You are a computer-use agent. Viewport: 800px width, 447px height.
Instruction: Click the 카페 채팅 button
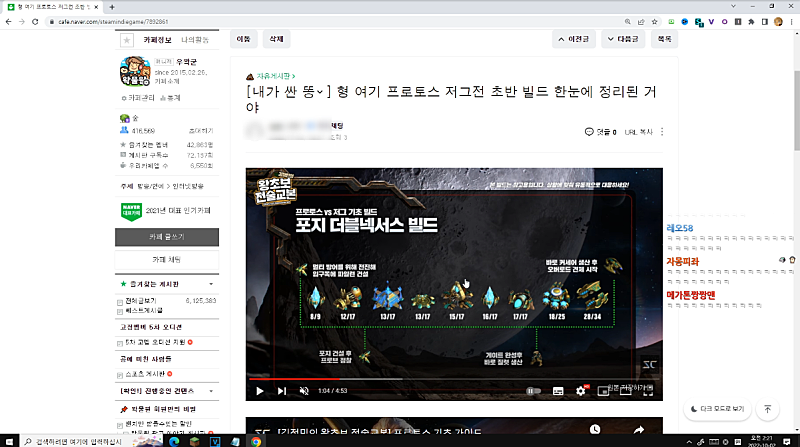pyautogui.click(x=167, y=260)
